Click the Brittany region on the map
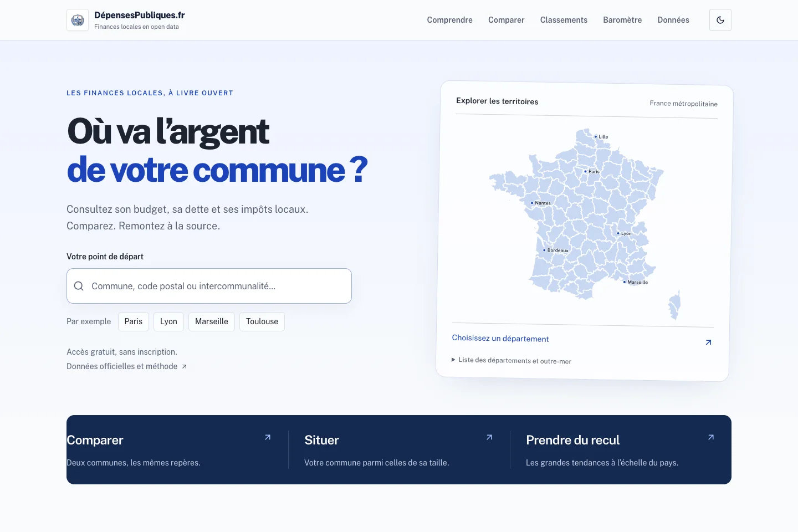 coord(510,185)
